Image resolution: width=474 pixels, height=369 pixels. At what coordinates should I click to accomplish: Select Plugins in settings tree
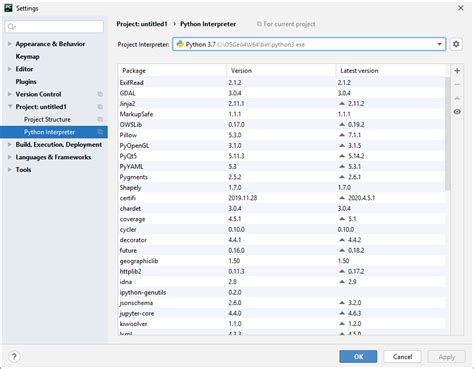point(26,82)
